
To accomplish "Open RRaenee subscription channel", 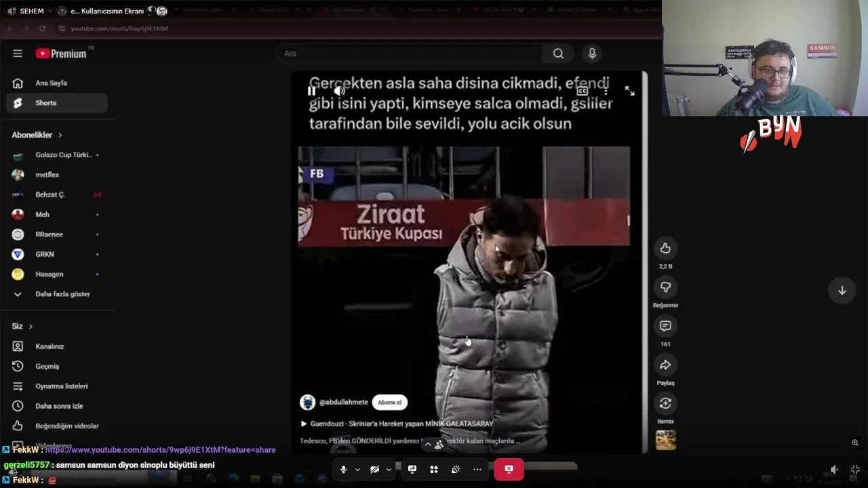I will coord(56,234).
